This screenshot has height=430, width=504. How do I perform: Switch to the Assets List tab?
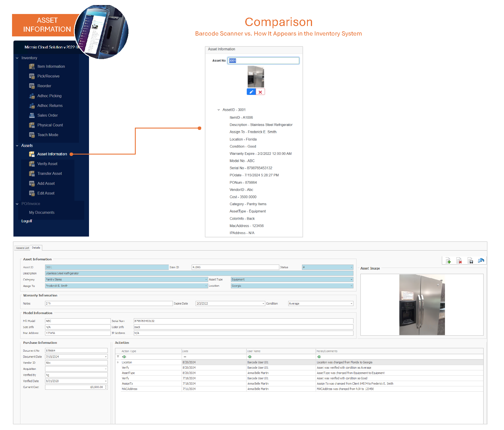pyautogui.click(x=22, y=248)
